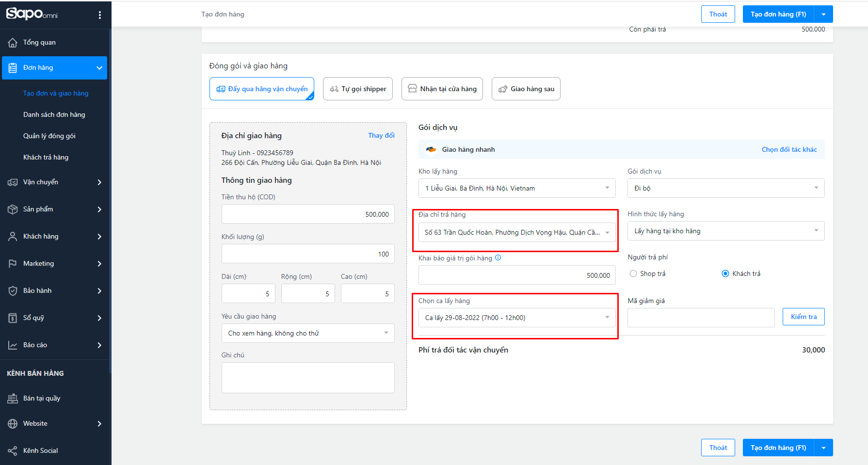Expand the Marketing submenu arrow
The height and width of the screenshot is (465, 868).
click(x=99, y=264)
